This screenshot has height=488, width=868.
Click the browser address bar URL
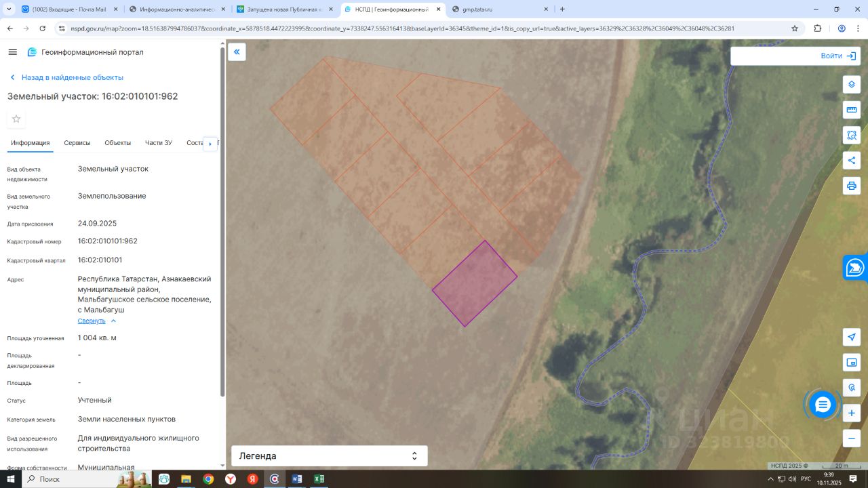(403, 28)
